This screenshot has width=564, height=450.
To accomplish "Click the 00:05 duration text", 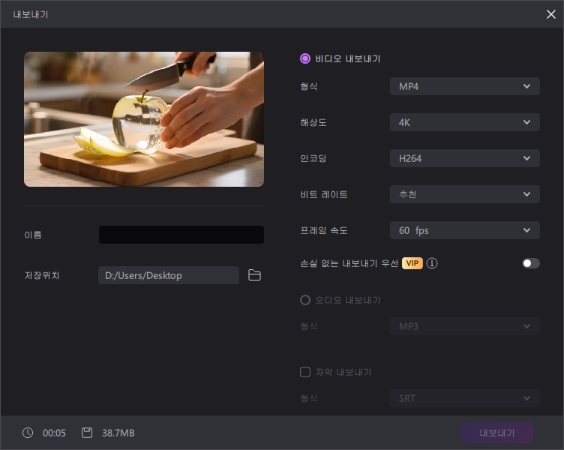I will [54, 433].
